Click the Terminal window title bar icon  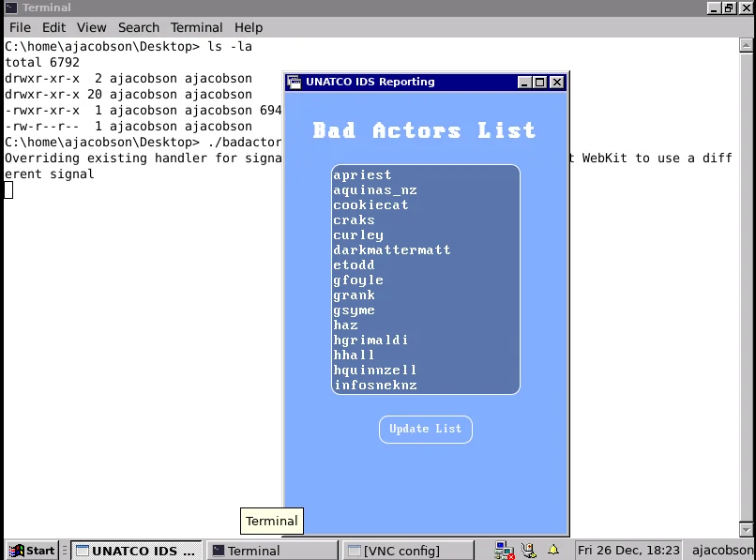(10, 8)
